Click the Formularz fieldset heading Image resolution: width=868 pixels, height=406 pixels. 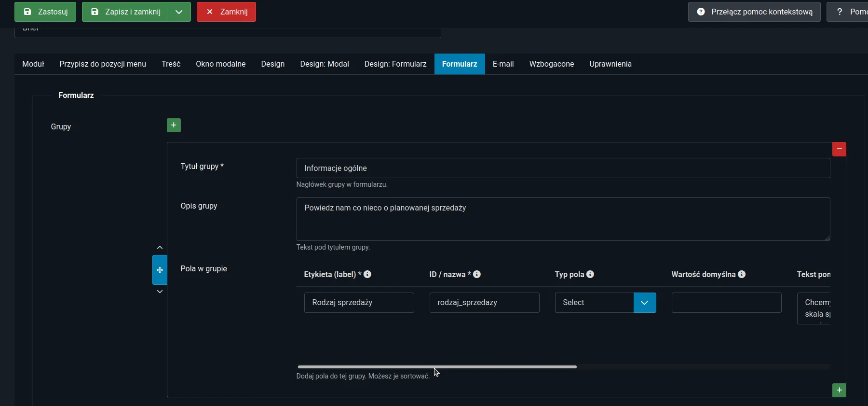(x=76, y=96)
